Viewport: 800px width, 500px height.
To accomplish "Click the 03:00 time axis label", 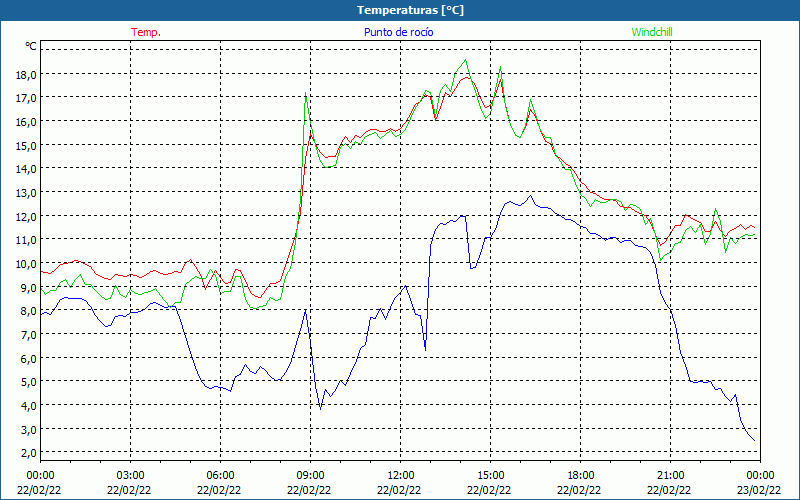I will click(x=130, y=476).
